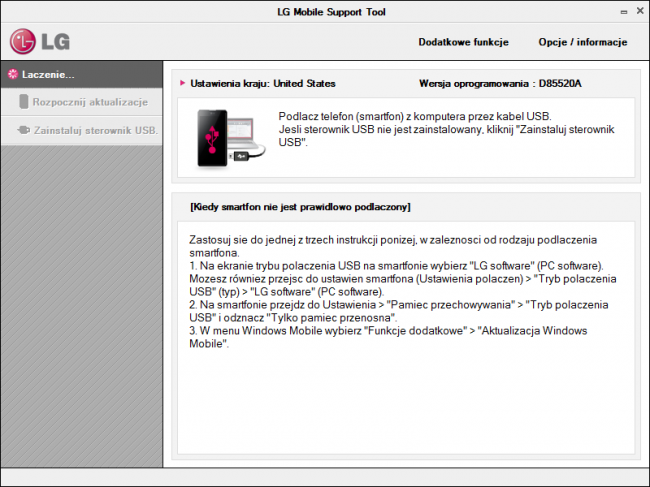Click phone icon beside Rozpocznij aktualizacje
The width and height of the screenshot is (650, 487).
point(24,102)
